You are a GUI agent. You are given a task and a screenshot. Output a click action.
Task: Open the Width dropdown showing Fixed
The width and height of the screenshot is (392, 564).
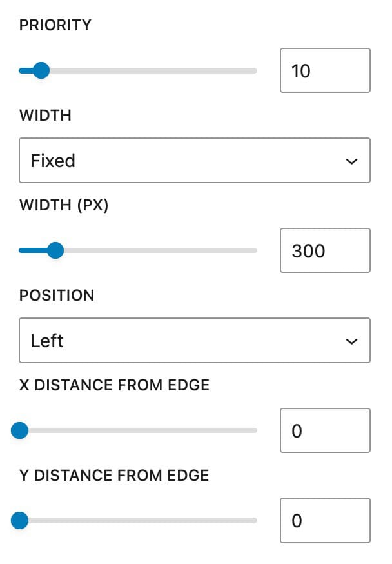pos(195,161)
